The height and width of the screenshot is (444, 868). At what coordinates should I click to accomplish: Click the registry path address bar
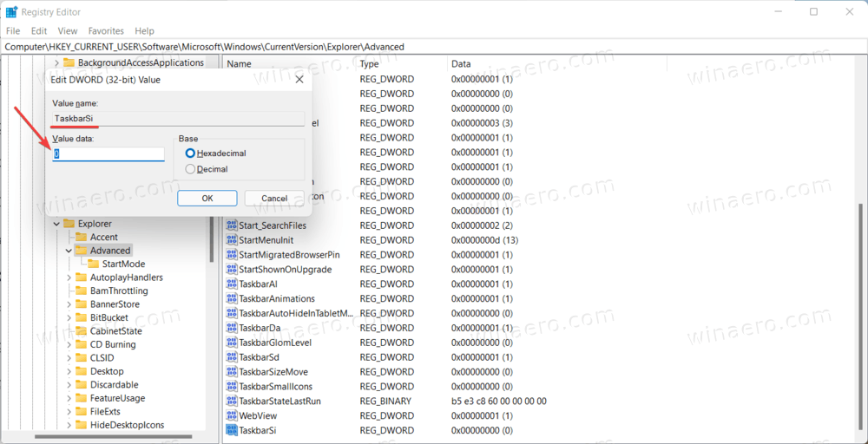(434, 47)
